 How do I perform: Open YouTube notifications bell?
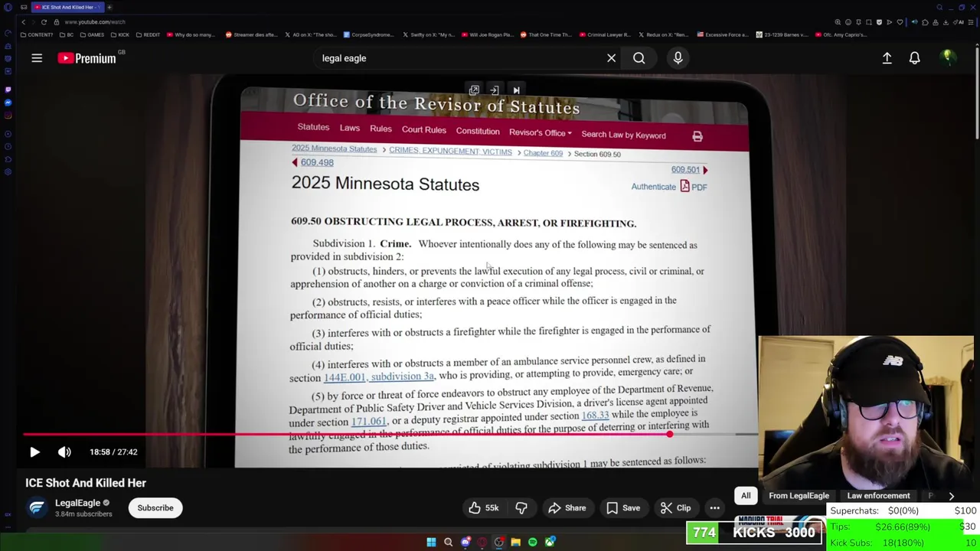(x=914, y=58)
